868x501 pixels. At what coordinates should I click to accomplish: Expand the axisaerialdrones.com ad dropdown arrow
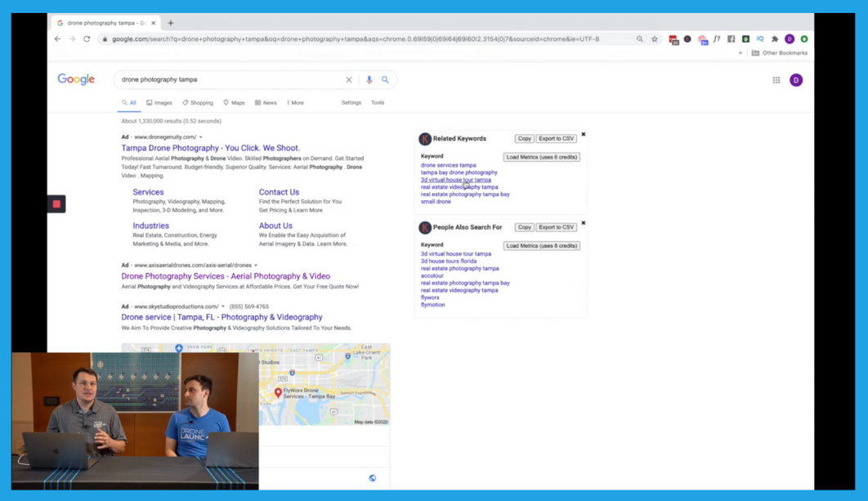coord(256,265)
